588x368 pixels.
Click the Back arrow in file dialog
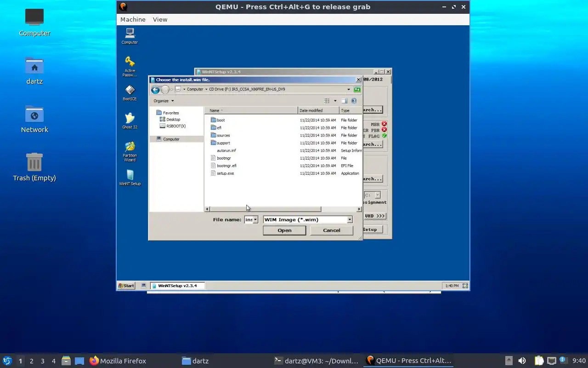tap(155, 90)
